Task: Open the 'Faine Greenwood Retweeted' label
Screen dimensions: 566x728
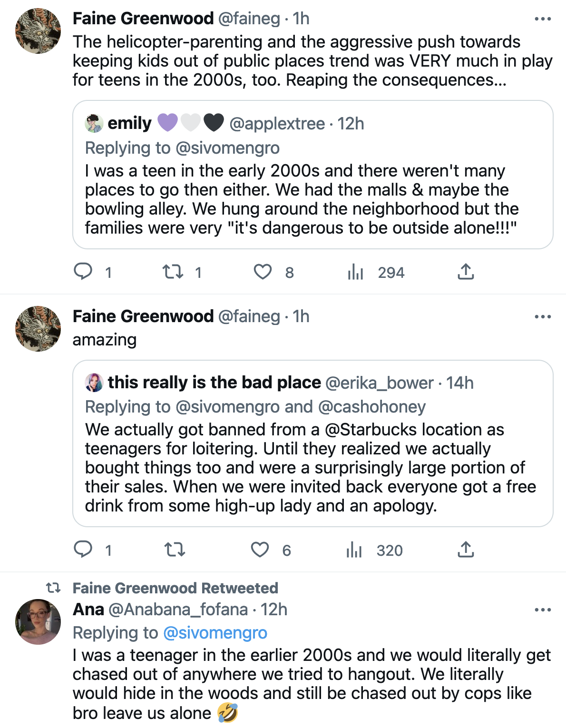Action: pyautogui.click(x=175, y=588)
